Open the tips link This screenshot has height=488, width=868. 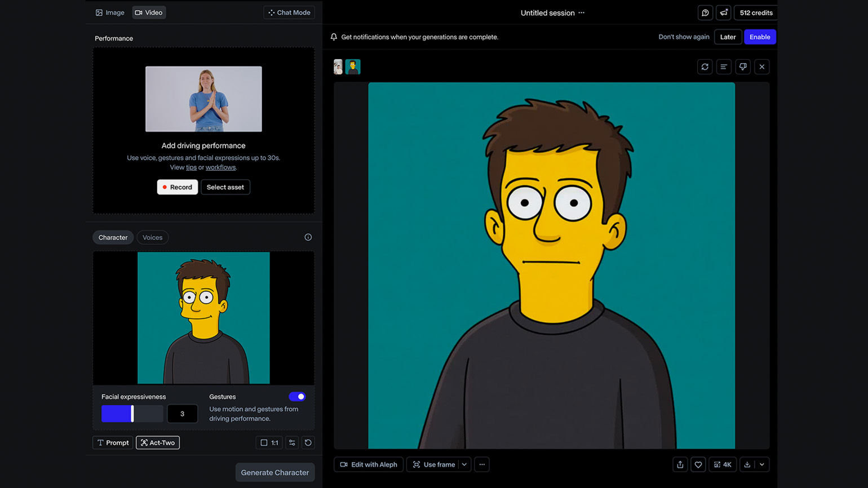coord(192,167)
